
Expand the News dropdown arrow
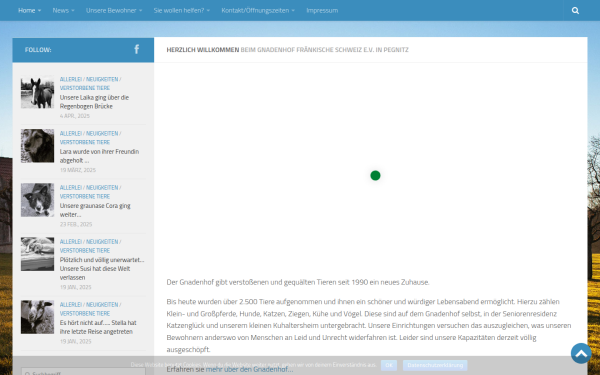click(x=73, y=11)
